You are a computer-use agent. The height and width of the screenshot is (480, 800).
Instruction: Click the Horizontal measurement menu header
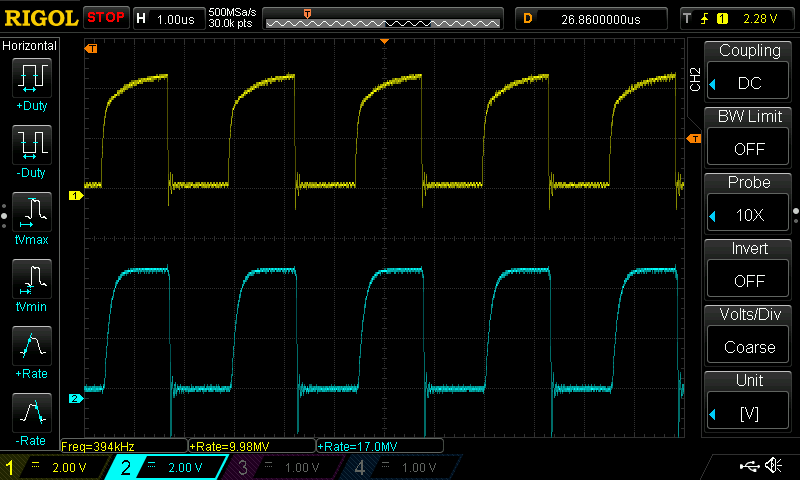coord(30,45)
